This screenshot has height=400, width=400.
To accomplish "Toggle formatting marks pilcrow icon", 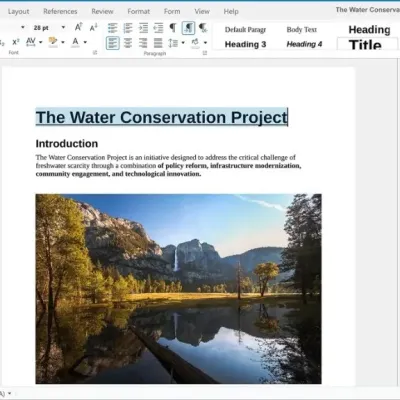I will pos(173,27).
